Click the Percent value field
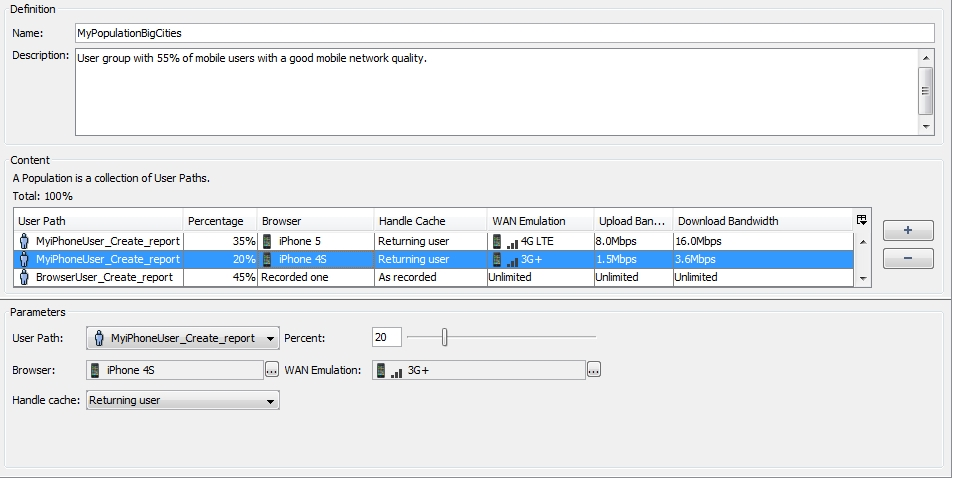 pos(386,338)
